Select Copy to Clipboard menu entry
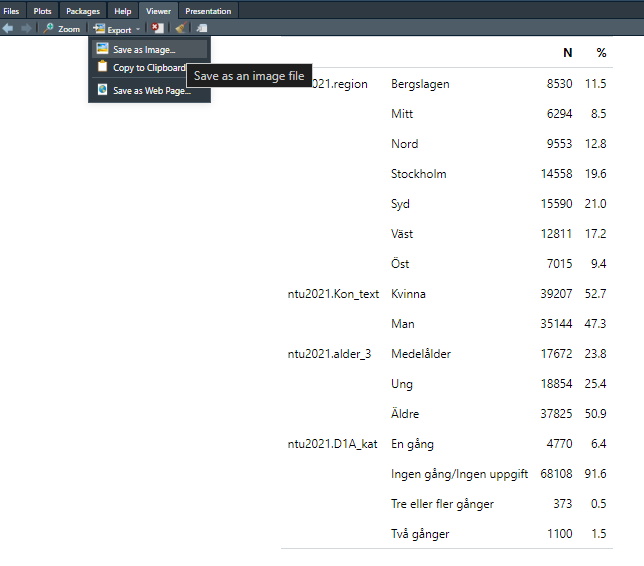The width and height of the screenshot is (644, 566). pos(148,68)
